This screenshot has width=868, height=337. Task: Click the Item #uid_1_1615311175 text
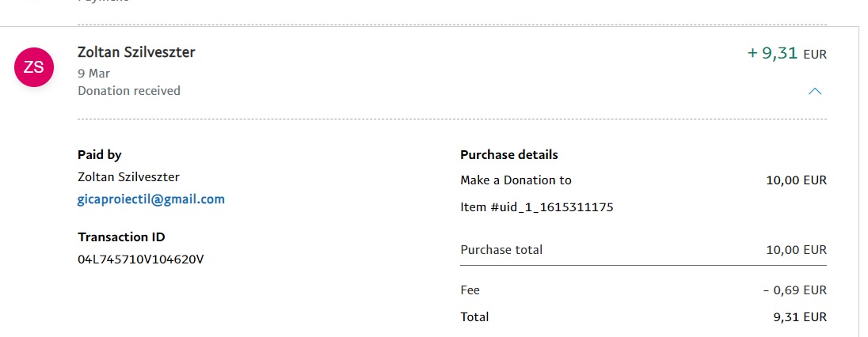537,207
